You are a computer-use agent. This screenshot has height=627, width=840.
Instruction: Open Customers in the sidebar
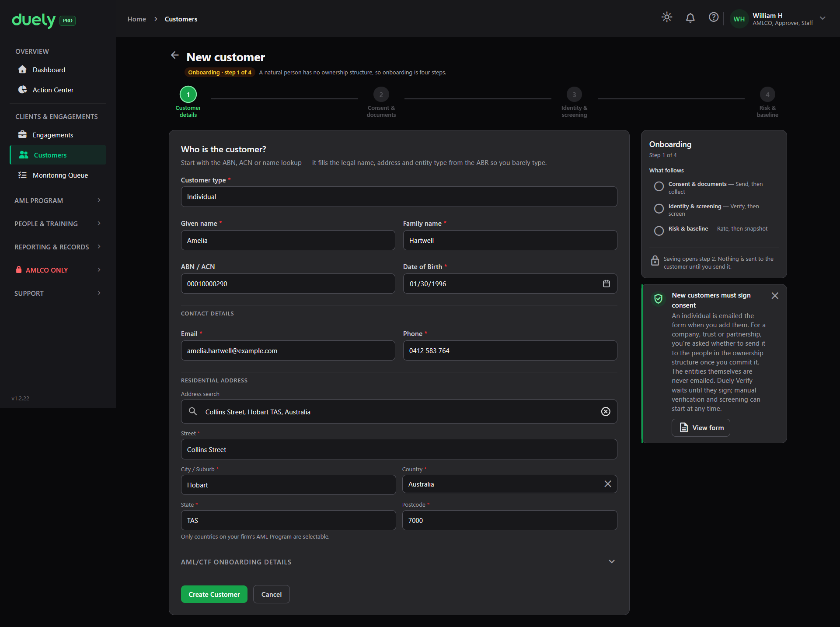58,155
